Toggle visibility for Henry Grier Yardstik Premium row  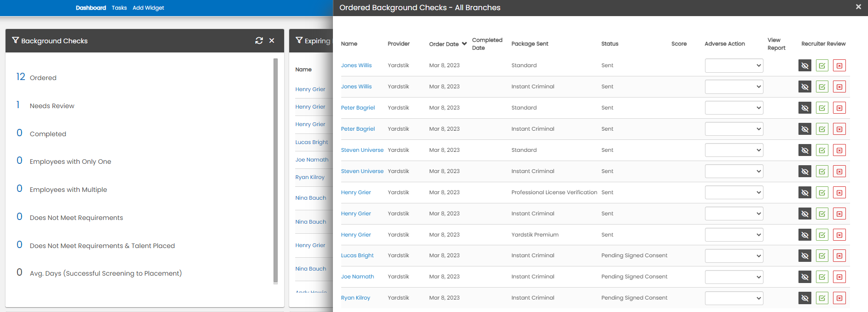[x=805, y=235]
